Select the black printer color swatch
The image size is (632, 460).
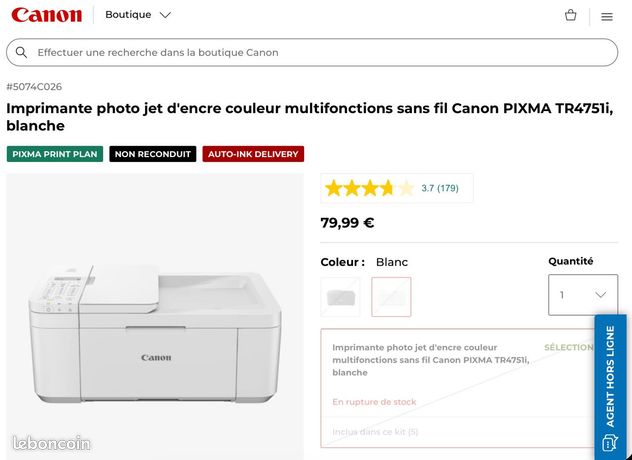[x=341, y=297]
